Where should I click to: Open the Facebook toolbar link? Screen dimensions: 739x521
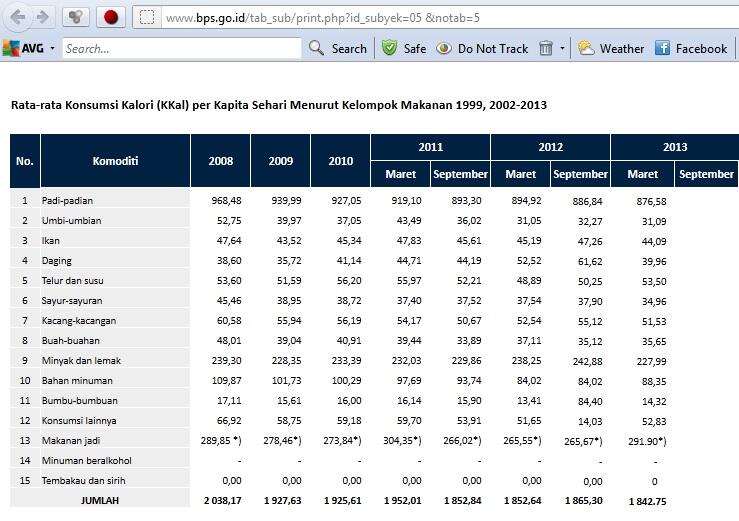(701, 49)
